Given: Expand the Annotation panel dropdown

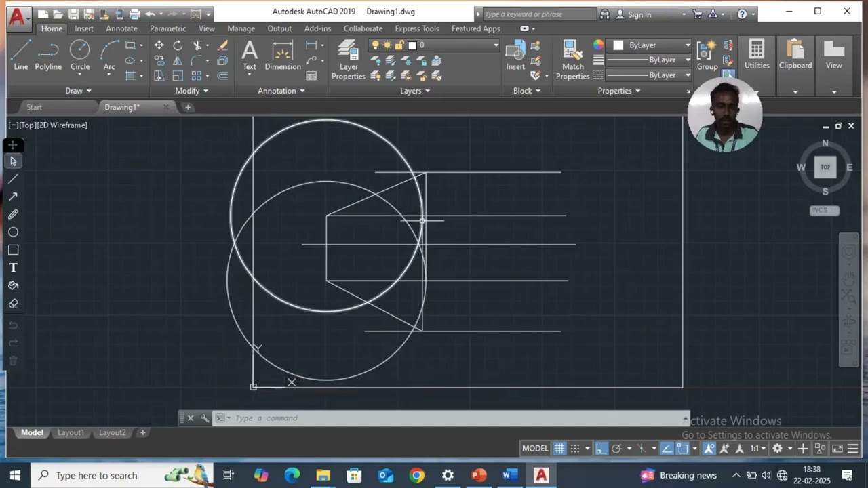Looking at the screenshot, I should click(281, 91).
